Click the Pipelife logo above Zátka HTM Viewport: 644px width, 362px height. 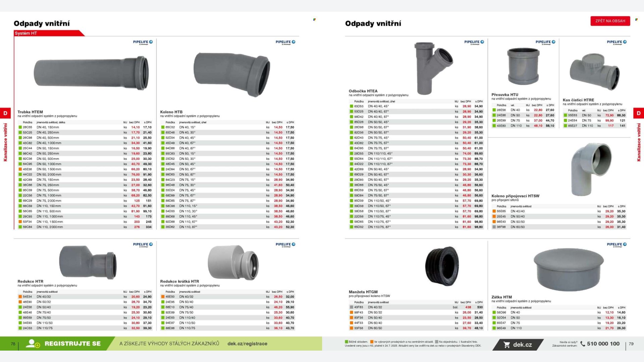616,245
